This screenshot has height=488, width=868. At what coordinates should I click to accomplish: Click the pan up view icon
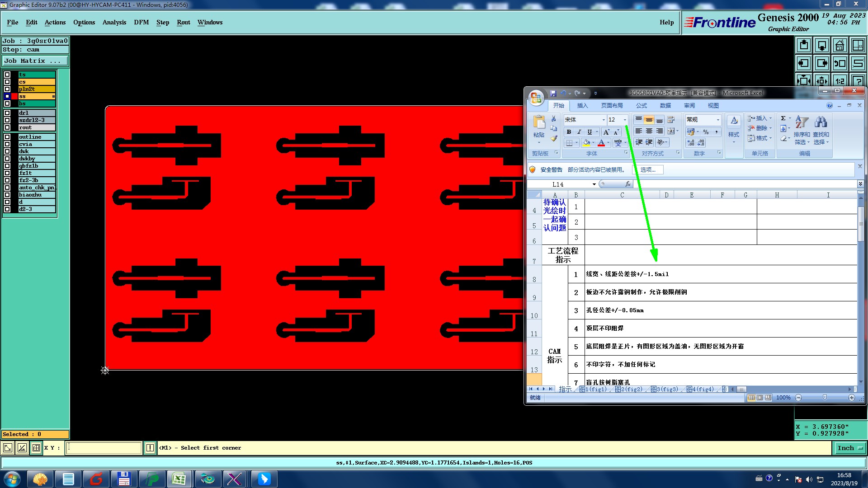(x=804, y=45)
